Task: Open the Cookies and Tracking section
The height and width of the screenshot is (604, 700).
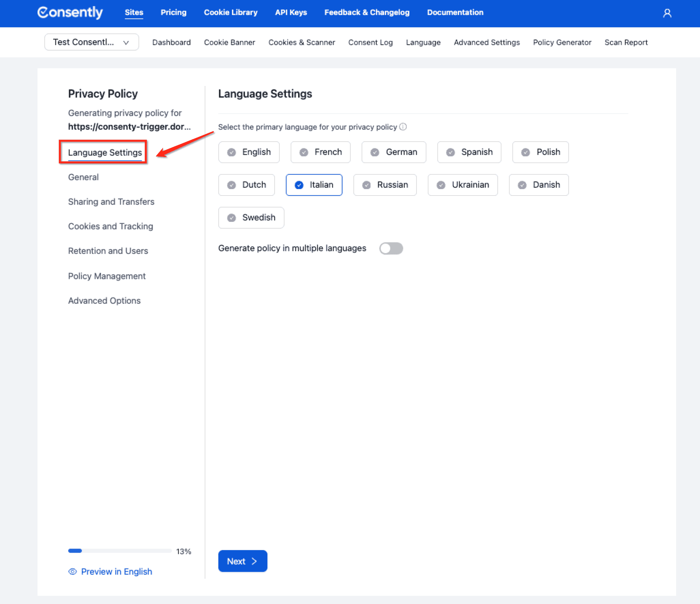Action: pos(111,226)
